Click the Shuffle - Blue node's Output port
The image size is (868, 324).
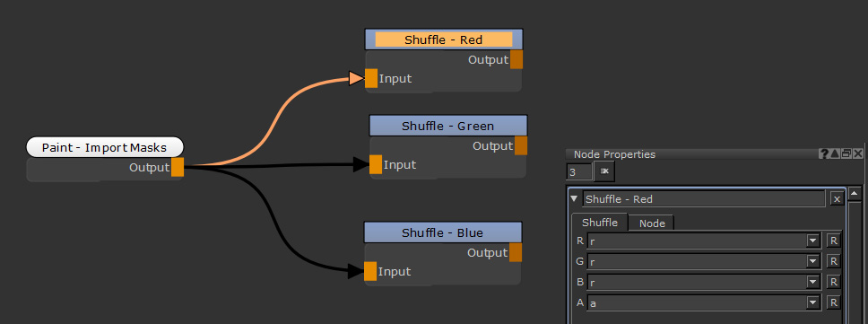tap(516, 252)
